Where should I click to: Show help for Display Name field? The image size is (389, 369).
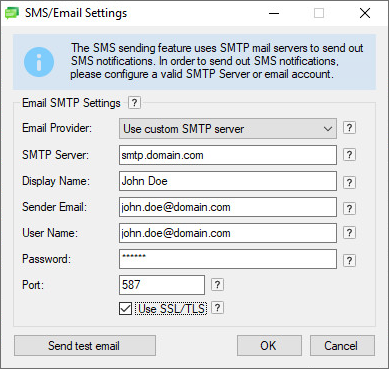(349, 182)
